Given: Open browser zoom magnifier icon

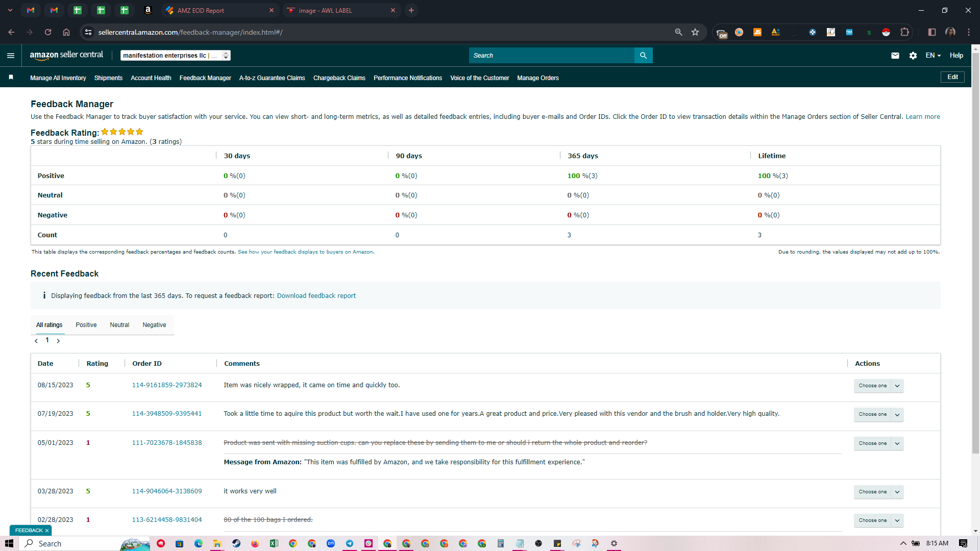Looking at the screenshot, I should coord(678,32).
